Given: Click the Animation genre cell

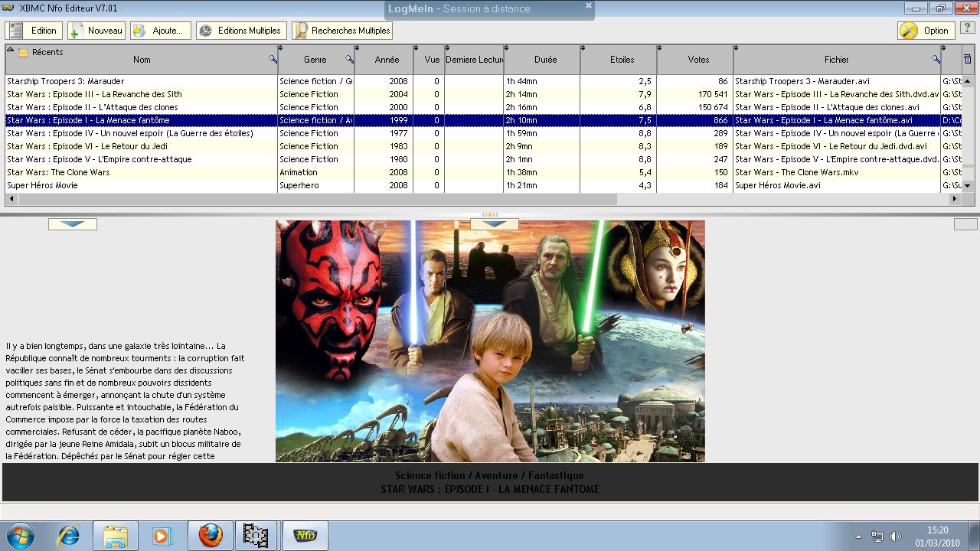Looking at the screenshot, I should pyautogui.click(x=315, y=172).
